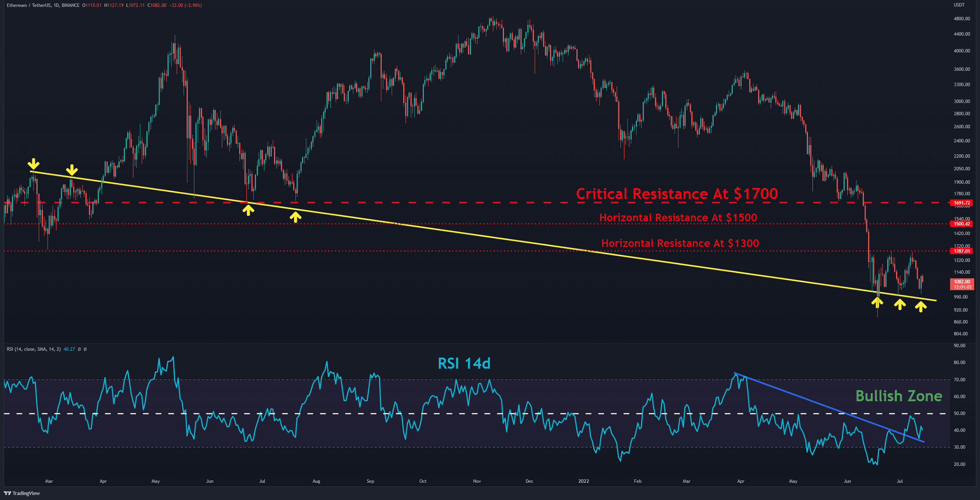The height and width of the screenshot is (500, 980).
Task: Select the red 1500.42 price label
Action: tap(962, 224)
